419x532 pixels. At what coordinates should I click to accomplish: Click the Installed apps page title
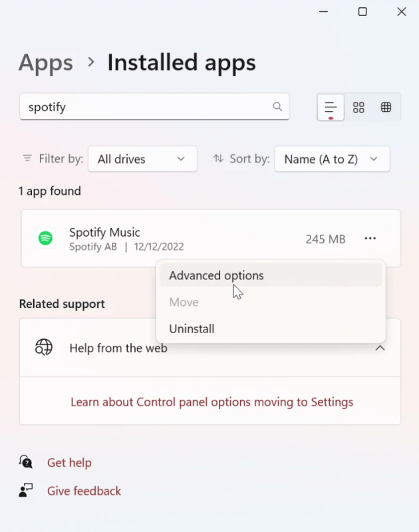pos(182,63)
